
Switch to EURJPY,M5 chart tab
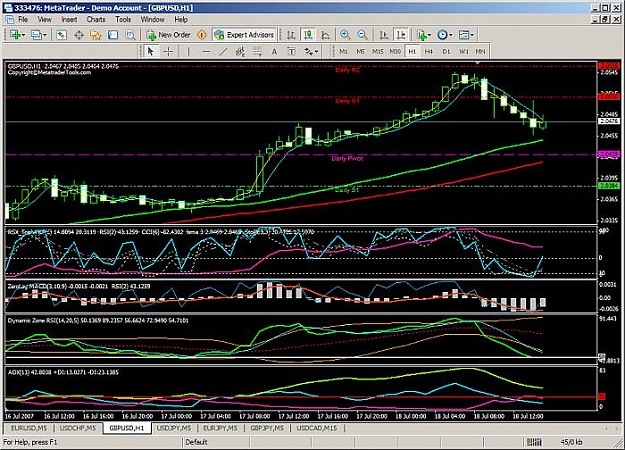(220, 428)
